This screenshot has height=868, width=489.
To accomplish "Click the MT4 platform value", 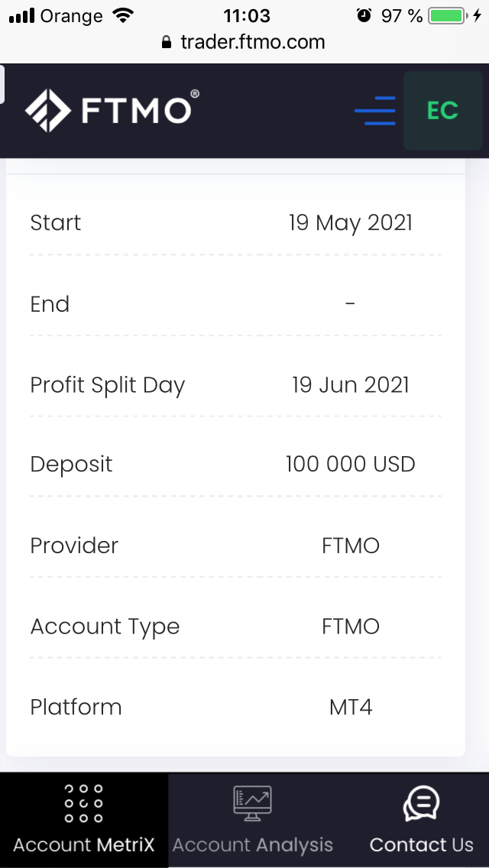I will point(351,707).
